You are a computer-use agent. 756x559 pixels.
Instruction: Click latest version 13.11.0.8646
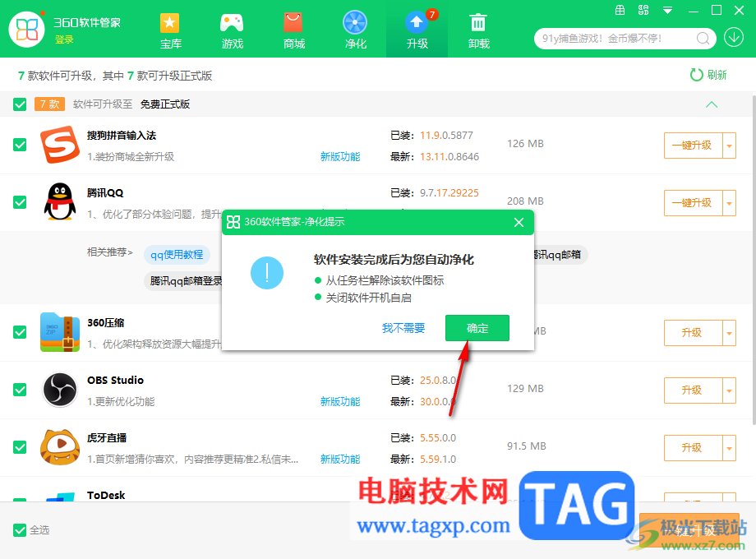coord(449,157)
